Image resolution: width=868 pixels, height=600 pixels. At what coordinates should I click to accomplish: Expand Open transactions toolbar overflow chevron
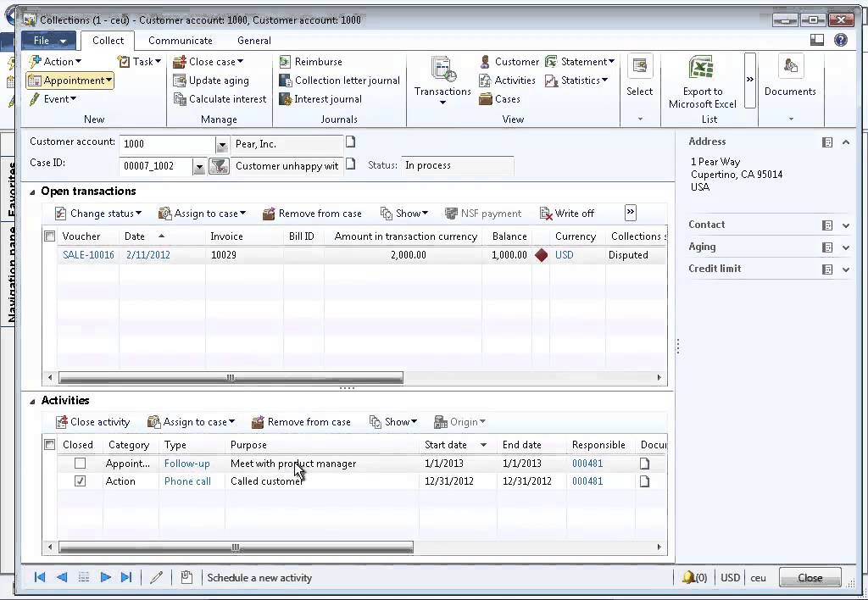630,212
